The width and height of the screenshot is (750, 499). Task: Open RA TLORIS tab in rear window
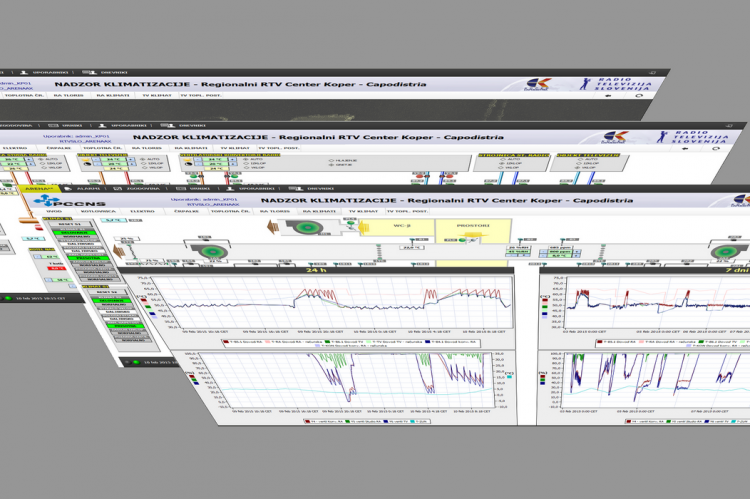(x=68, y=96)
